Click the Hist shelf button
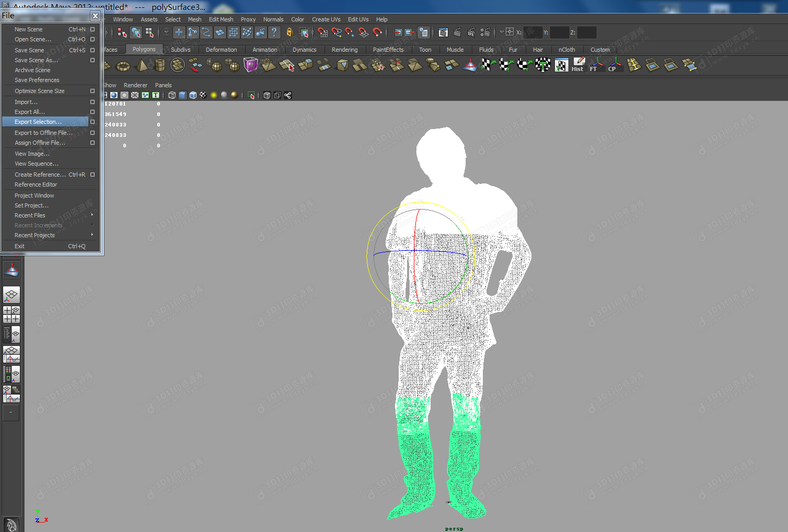Viewport: 788px width, 532px height. pyautogui.click(x=577, y=65)
